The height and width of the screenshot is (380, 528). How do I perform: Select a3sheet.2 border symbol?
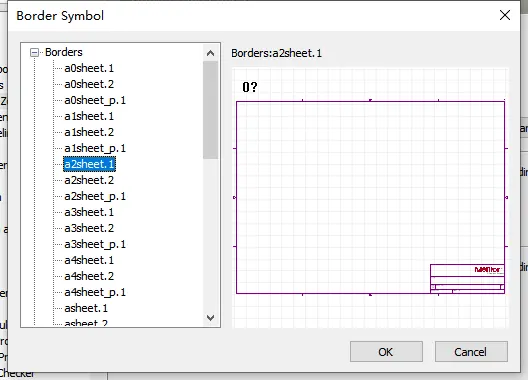[89, 228]
